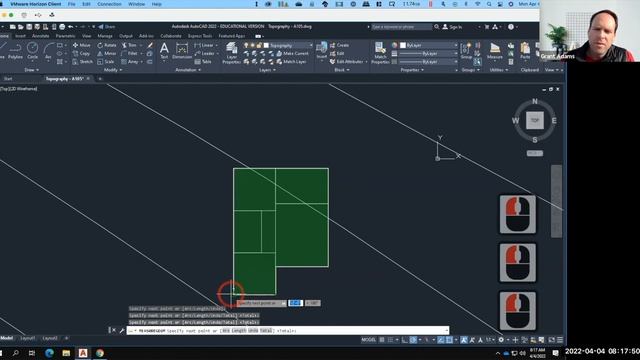Click the Sign In button
Screen dimensions: 640x360
[x=452, y=27]
